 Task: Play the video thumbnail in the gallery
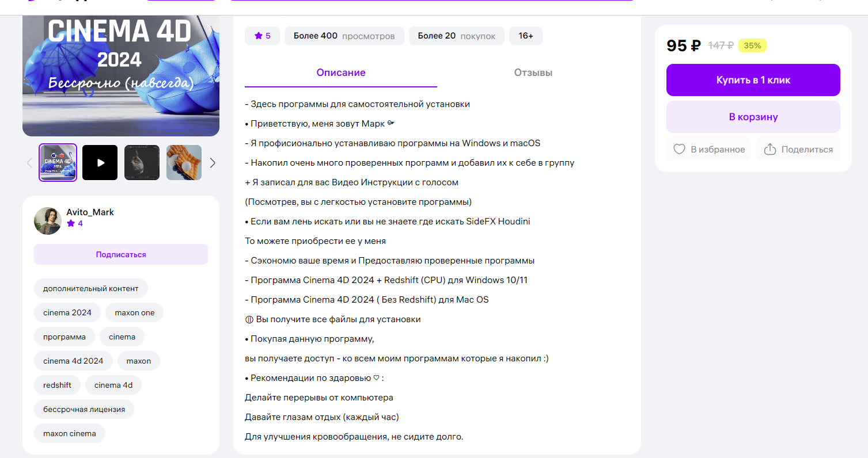[100, 163]
